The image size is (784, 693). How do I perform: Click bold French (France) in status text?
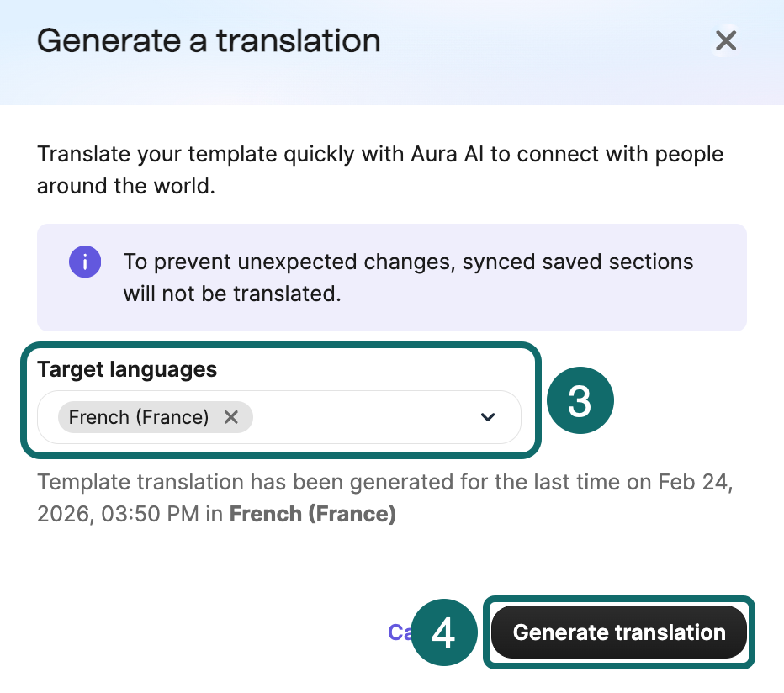coord(312,515)
